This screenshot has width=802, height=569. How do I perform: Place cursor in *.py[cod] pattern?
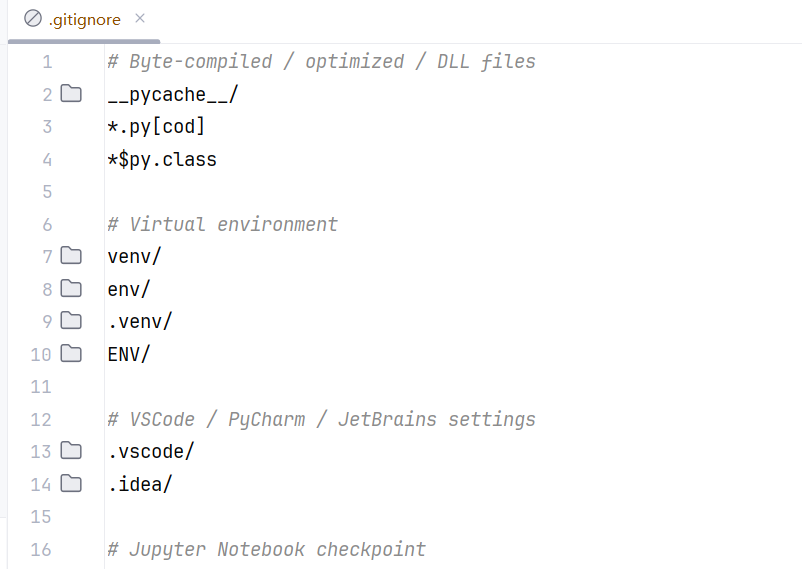click(x=156, y=126)
